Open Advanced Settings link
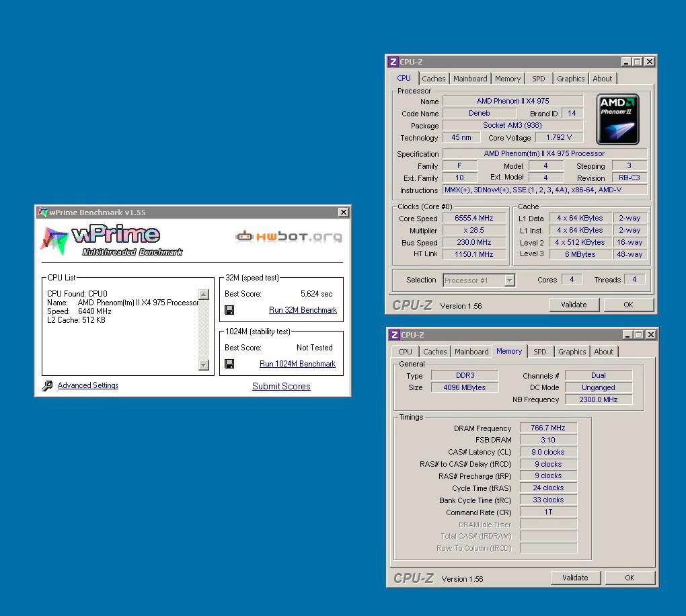Viewport: 686px width, 616px height. pyautogui.click(x=88, y=385)
